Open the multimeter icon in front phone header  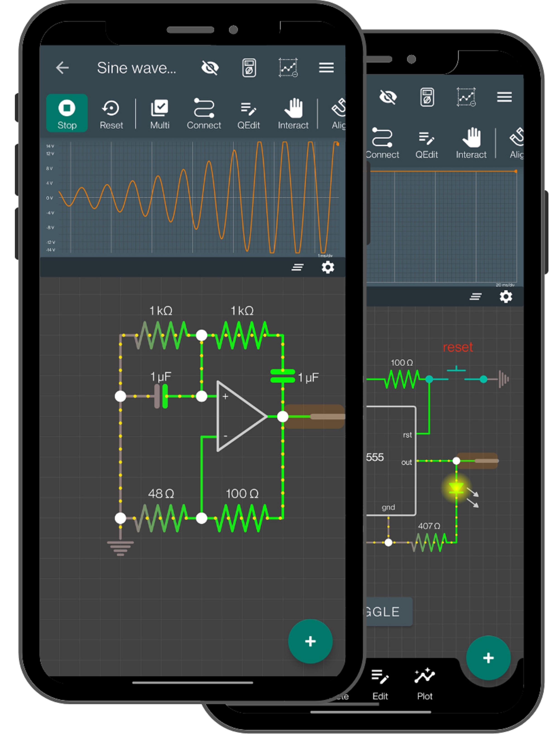(249, 68)
